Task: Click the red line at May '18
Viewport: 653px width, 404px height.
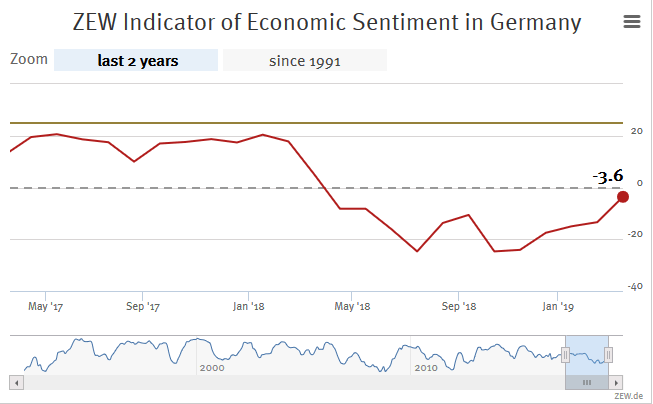Action: 352,208
